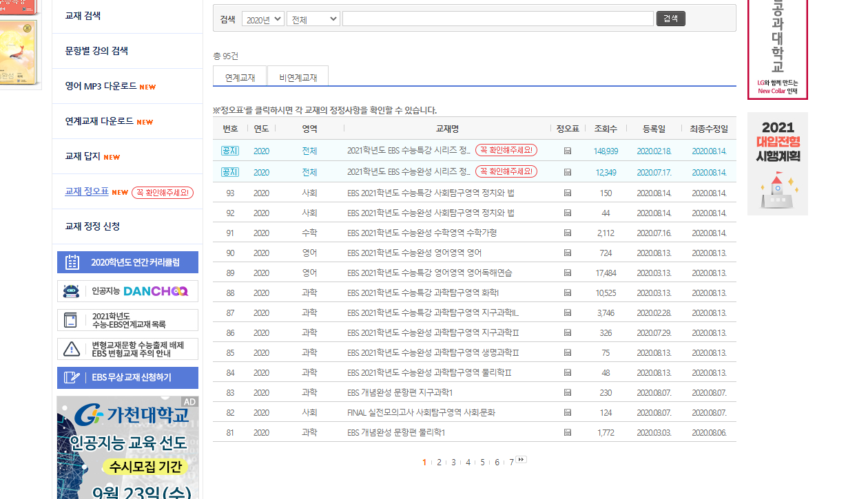This screenshot has height=499, width=868.
Task: Go to next pagination page arrow
Action: tap(521, 460)
